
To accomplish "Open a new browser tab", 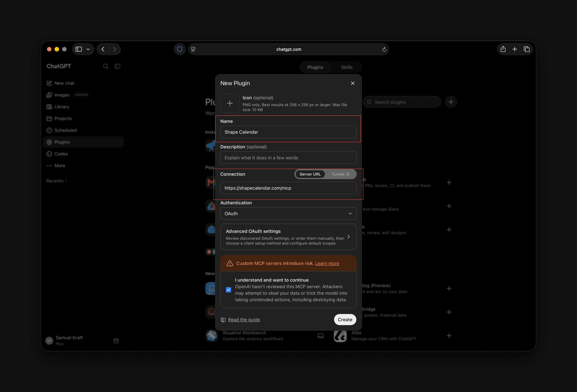I will tap(515, 49).
